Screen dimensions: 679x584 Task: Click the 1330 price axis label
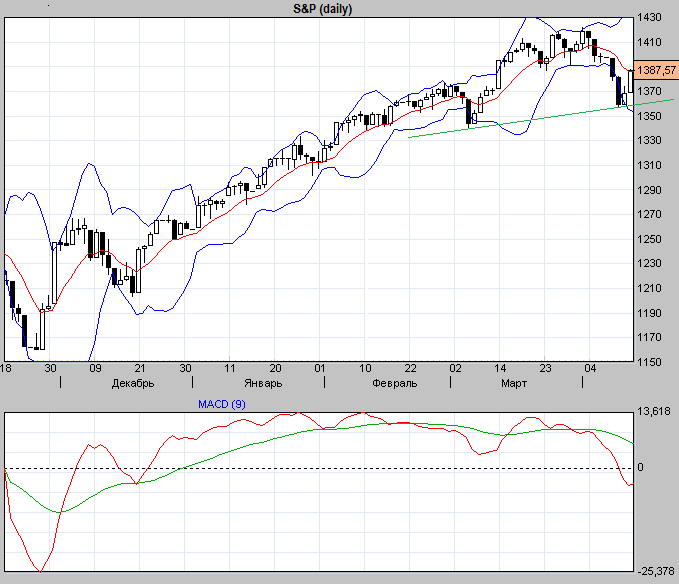[x=649, y=140]
